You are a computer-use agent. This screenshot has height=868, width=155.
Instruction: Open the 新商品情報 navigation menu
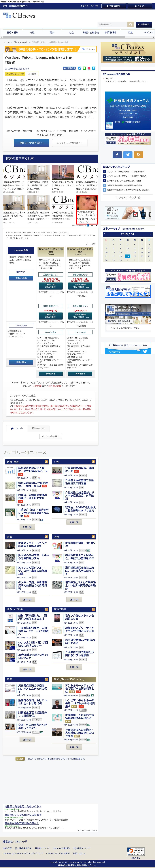(111, 33)
